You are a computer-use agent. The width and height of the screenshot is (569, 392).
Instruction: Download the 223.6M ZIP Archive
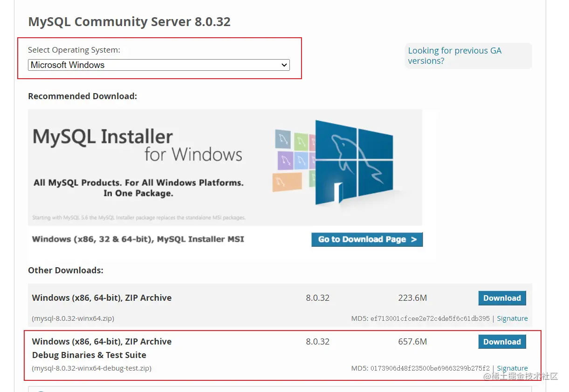point(502,298)
